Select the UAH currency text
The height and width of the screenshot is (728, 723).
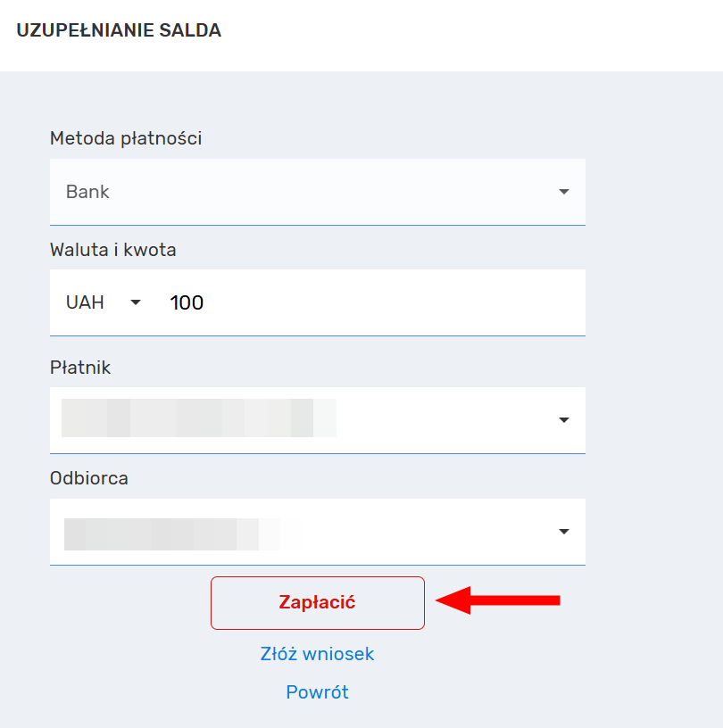[x=86, y=302]
